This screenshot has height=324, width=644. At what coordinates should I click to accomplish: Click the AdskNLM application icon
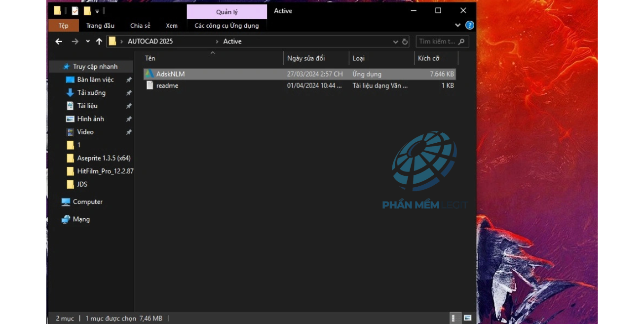coord(149,74)
